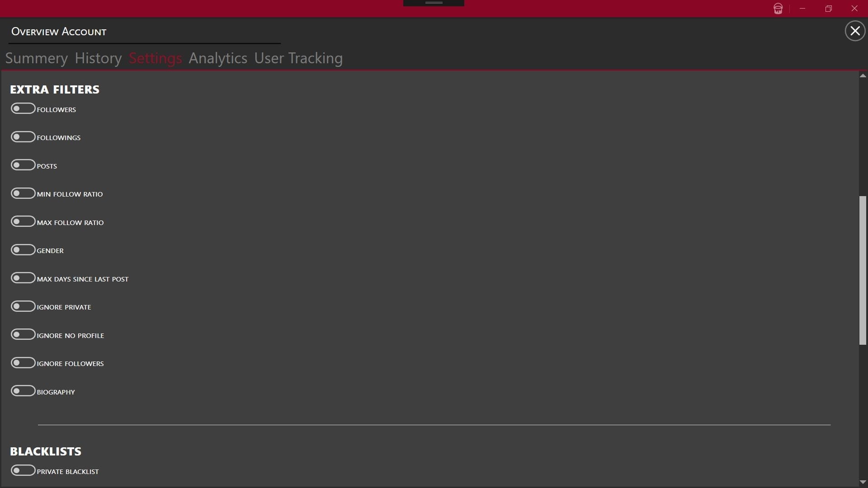
Task: Enable the Ignore Followers switch
Action: [23, 363]
